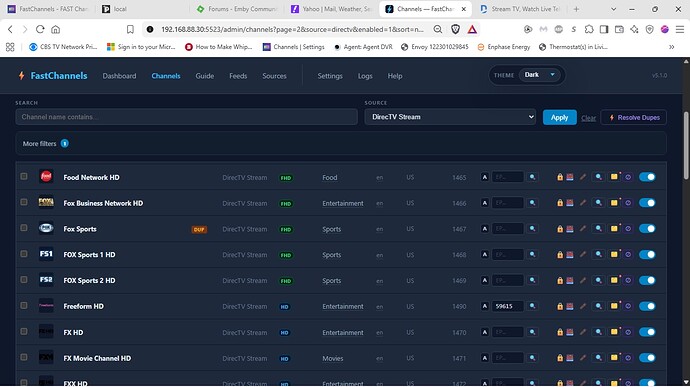Switch to the Yahoo Mail browser tab
690x387 pixels.
click(331, 9)
